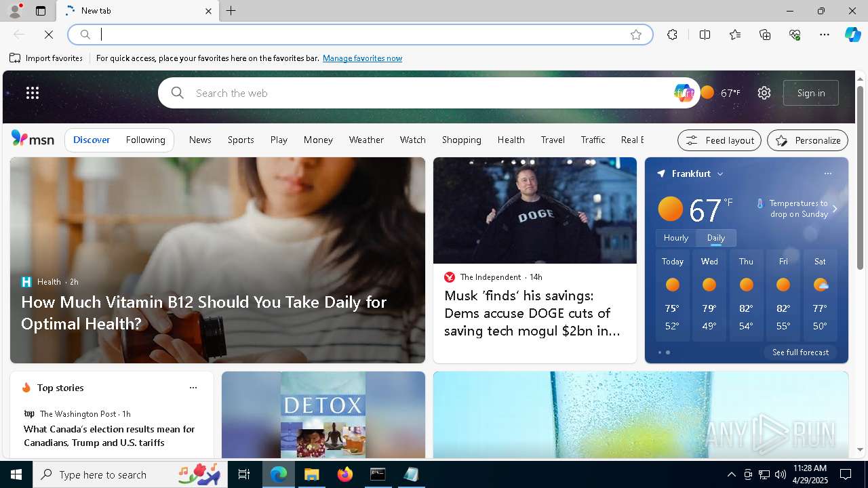Open weather 67°F in header
Image resolution: width=868 pixels, height=488 pixels.
point(721,93)
